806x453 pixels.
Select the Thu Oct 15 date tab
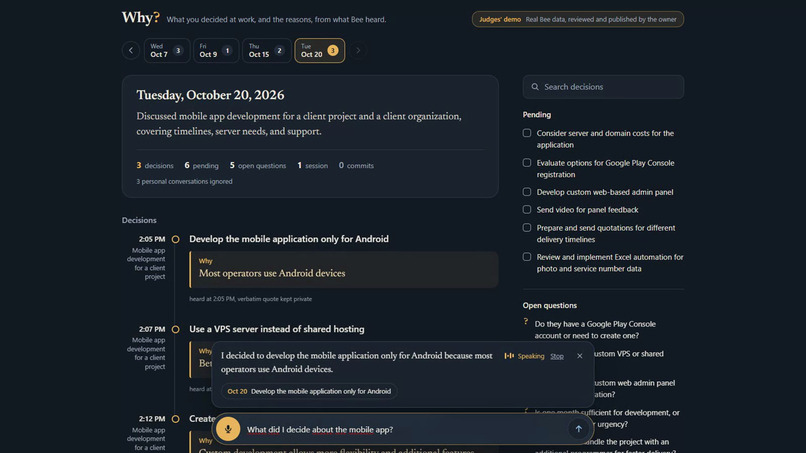coord(267,50)
